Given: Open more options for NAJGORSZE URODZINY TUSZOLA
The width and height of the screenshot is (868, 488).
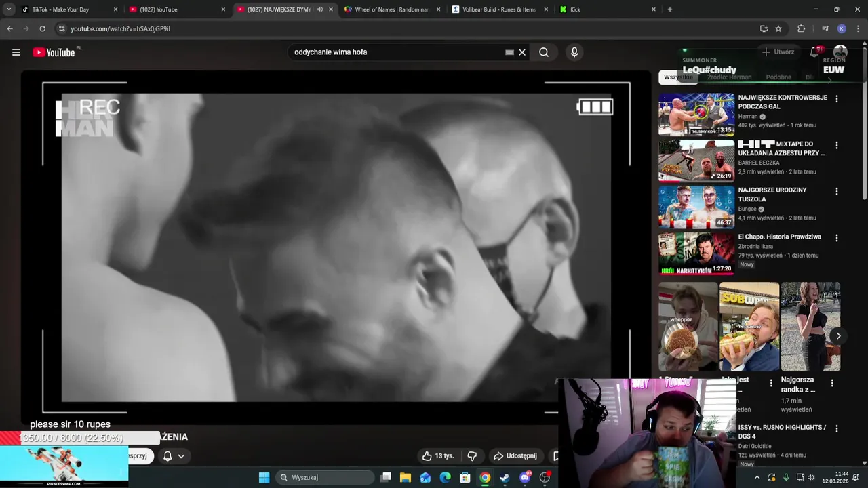Looking at the screenshot, I should point(836,192).
